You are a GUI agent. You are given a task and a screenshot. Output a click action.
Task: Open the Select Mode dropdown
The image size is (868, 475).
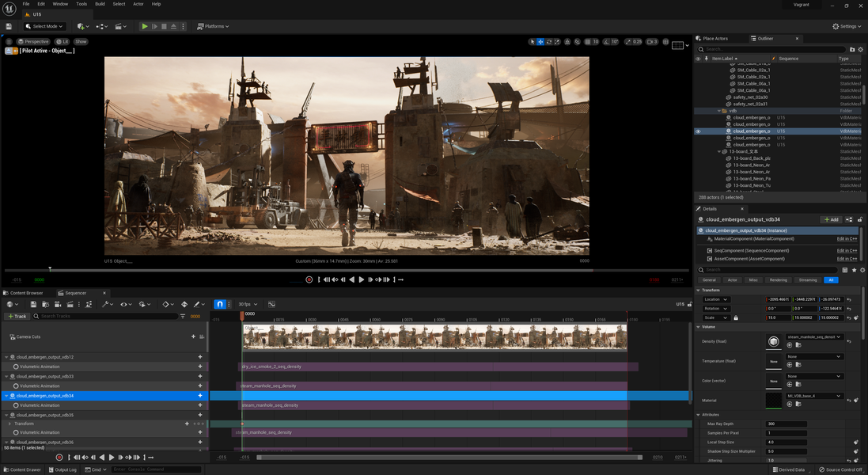[x=44, y=26]
